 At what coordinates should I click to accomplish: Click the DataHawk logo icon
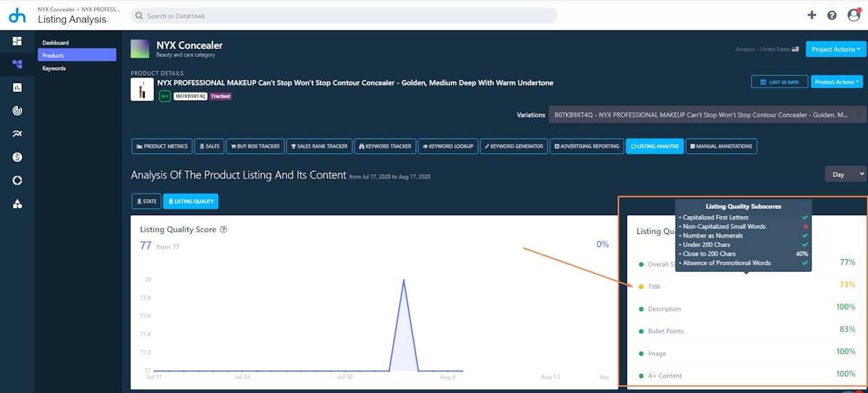pyautogui.click(x=17, y=14)
